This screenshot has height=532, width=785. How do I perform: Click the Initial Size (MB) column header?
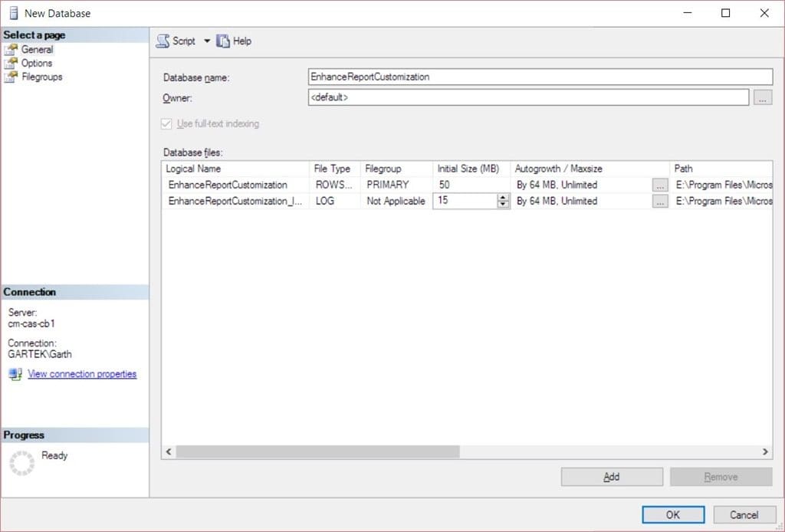(471, 169)
